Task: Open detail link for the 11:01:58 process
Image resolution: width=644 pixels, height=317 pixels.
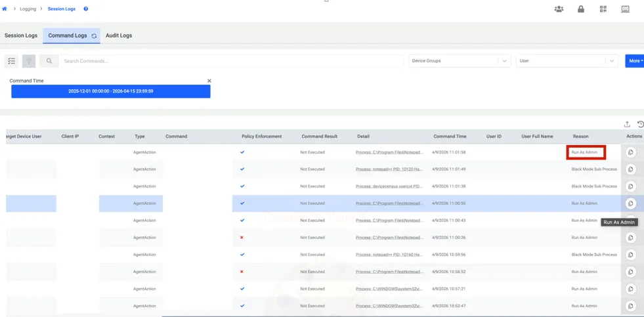Action: [x=389, y=152]
